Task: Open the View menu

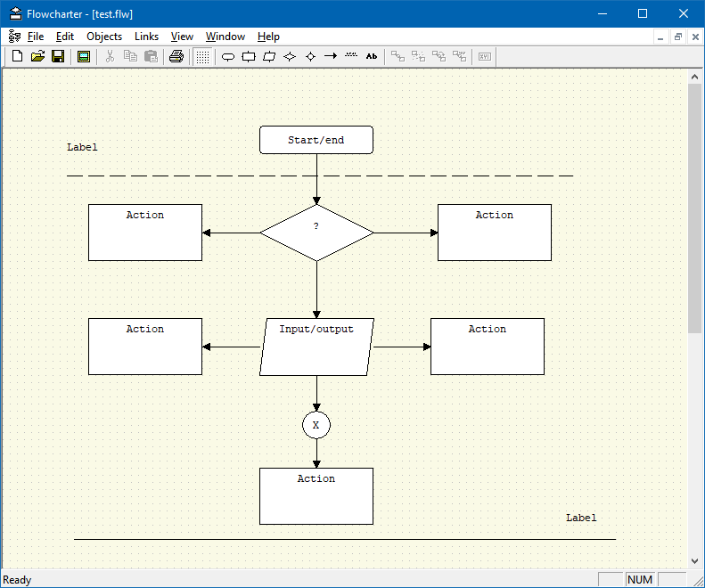Action: click(x=182, y=37)
